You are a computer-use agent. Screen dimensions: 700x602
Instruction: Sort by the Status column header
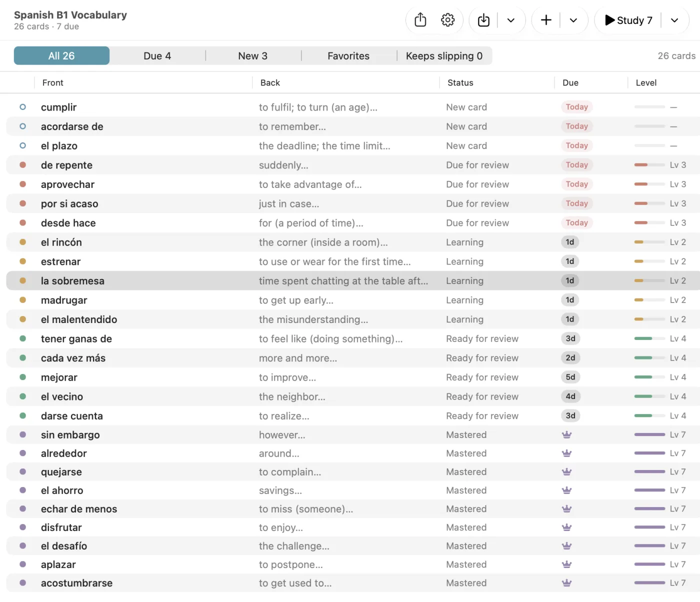(x=460, y=83)
